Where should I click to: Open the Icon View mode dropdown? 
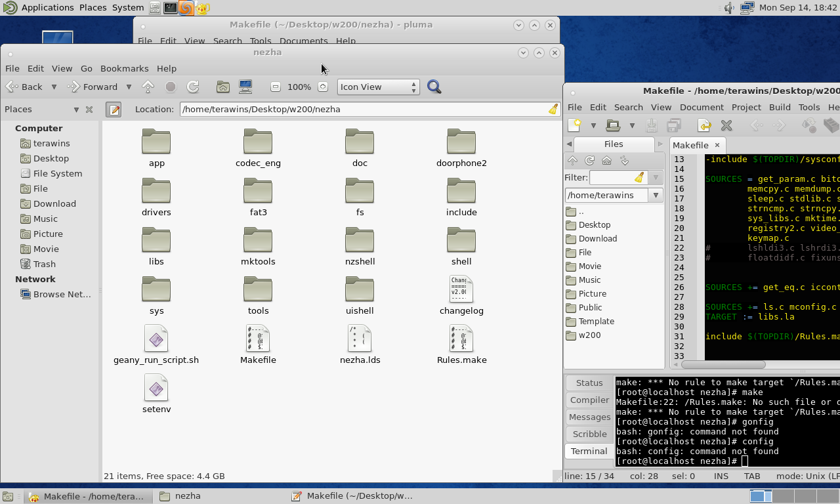pos(378,87)
